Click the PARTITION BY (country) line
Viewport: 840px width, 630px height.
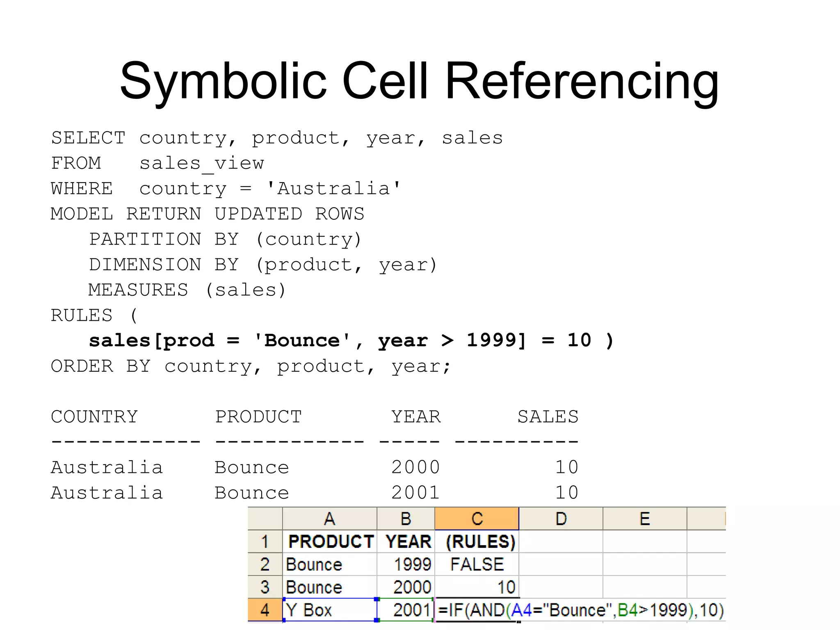click(x=226, y=240)
